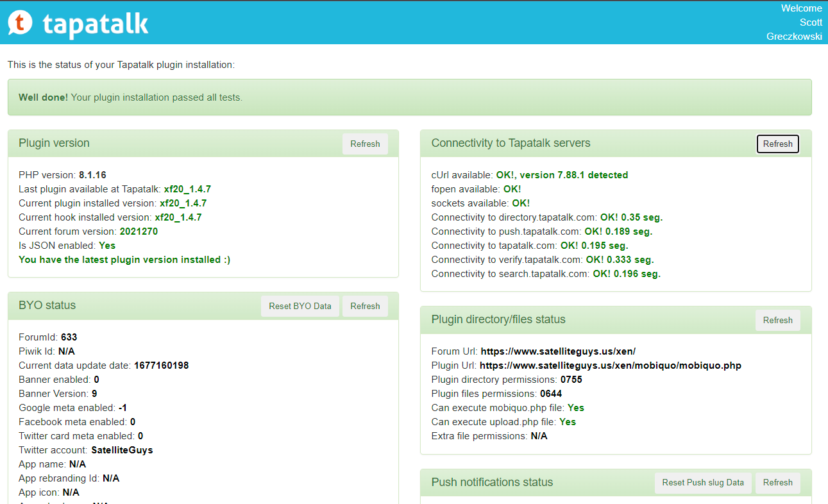Click Forum Url satelliteguys.us/xen/ value
Viewport: 828px width, 504px height.
pos(558,351)
